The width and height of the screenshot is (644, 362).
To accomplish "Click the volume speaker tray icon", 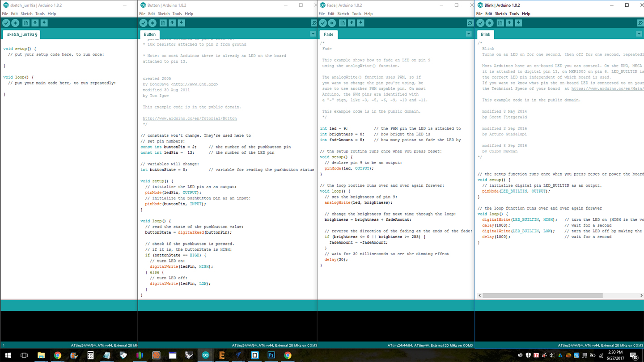I will point(552,355).
